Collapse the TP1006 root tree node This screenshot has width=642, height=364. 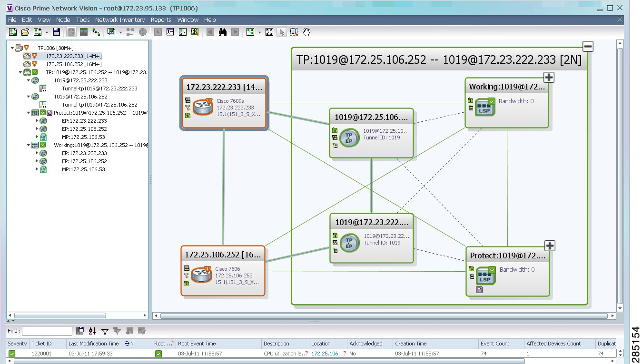(12, 48)
